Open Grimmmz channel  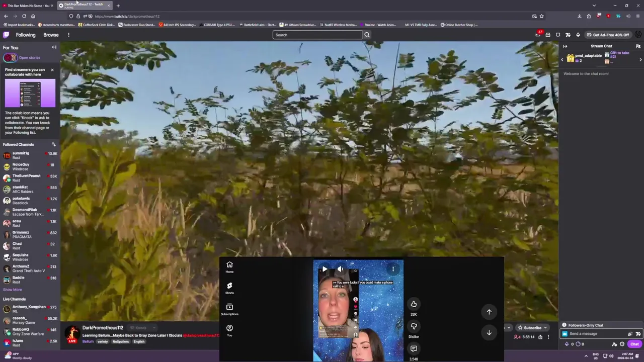click(30, 234)
